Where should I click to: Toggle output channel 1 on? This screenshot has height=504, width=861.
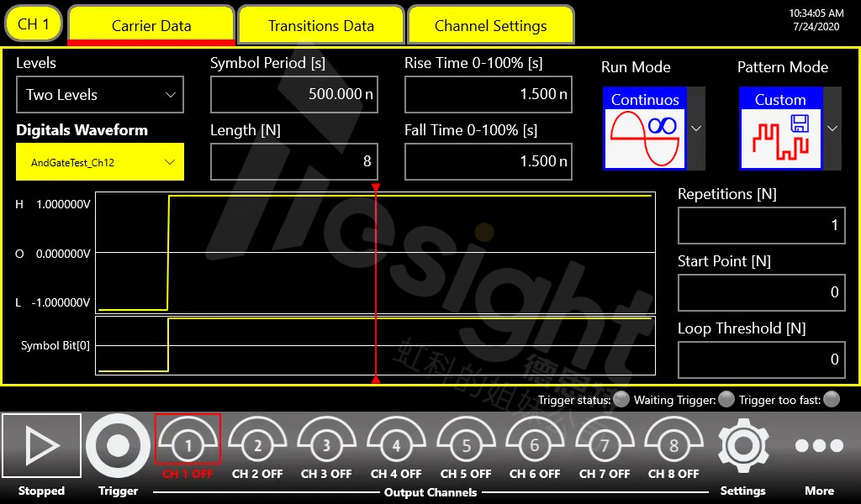tap(188, 440)
